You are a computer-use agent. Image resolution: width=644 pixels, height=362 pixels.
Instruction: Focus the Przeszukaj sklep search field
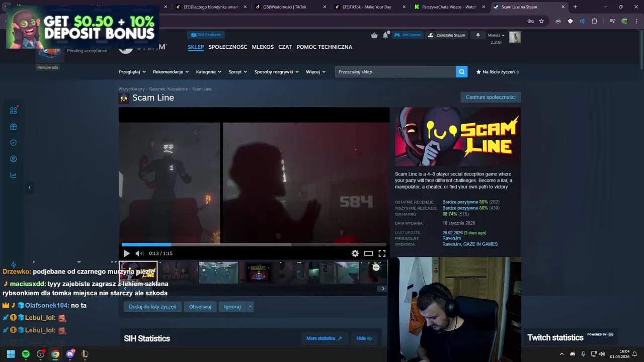click(x=395, y=72)
